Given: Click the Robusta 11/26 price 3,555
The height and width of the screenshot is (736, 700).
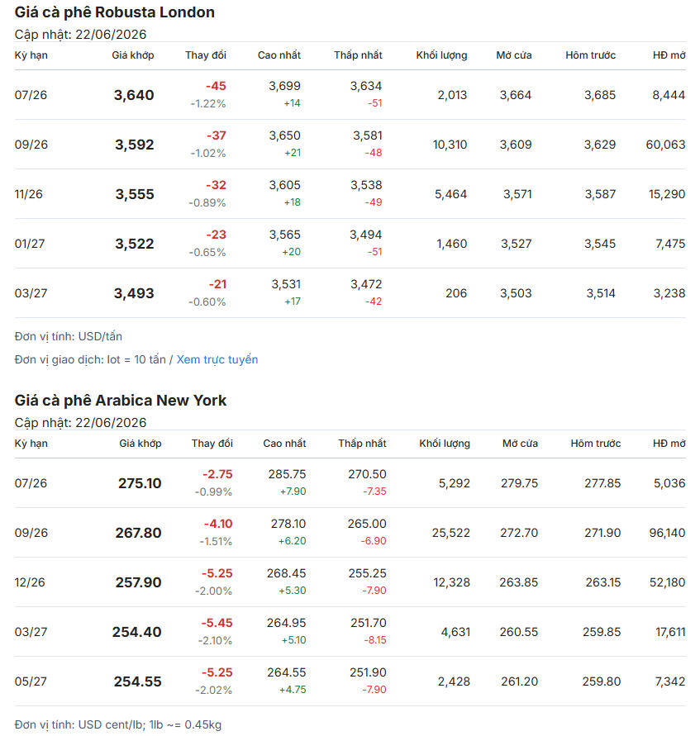Looking at the screenshot, I should coord(135,194).
